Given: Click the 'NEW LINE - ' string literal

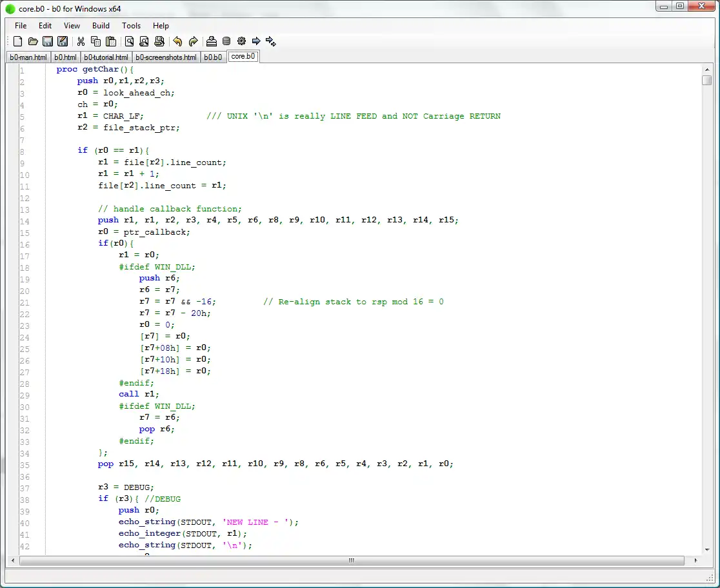Looking at the screenshot, I should tap(257, 522).
